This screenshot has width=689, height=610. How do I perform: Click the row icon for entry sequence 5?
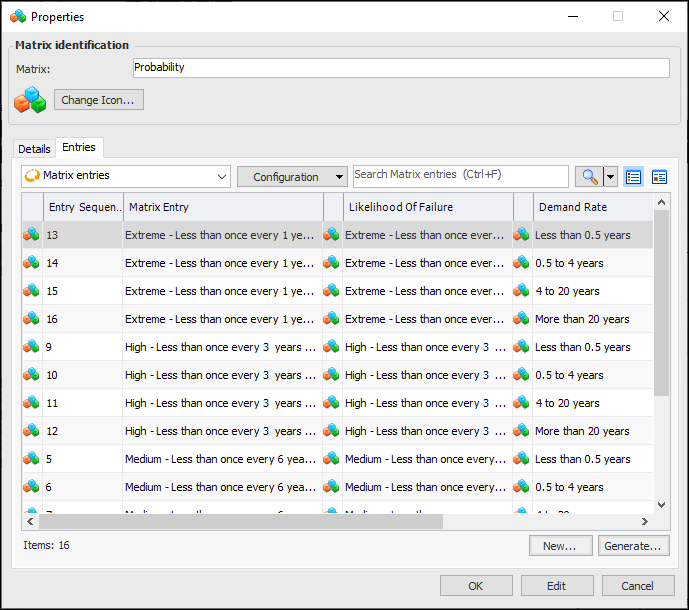[31, 459]
